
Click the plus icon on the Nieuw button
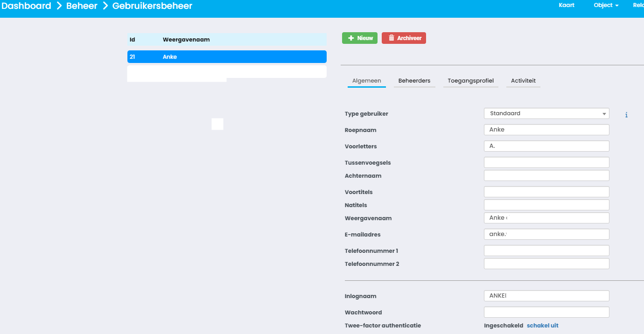click(351, 38)
